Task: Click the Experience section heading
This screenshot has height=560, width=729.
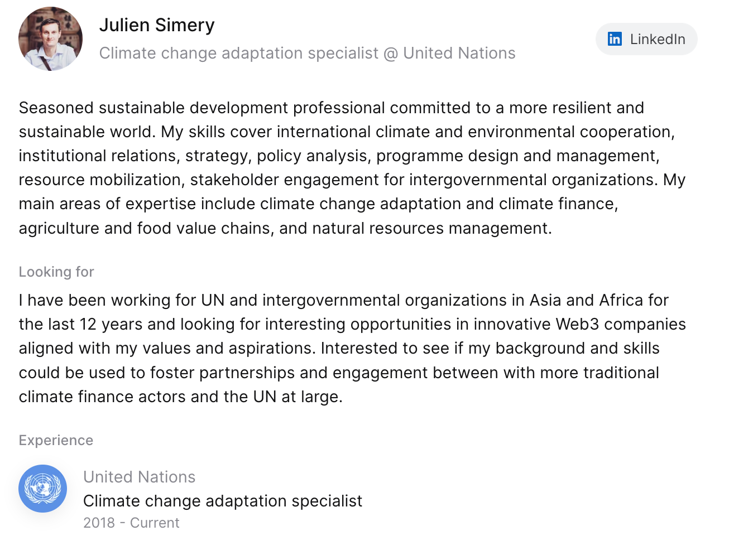Action: [x=56, y=441]
